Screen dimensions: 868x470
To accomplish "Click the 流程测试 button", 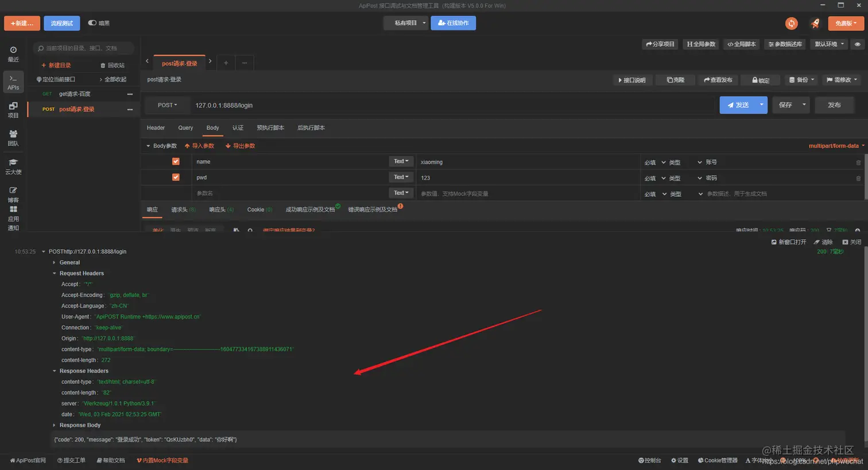I will click(62, 23).
